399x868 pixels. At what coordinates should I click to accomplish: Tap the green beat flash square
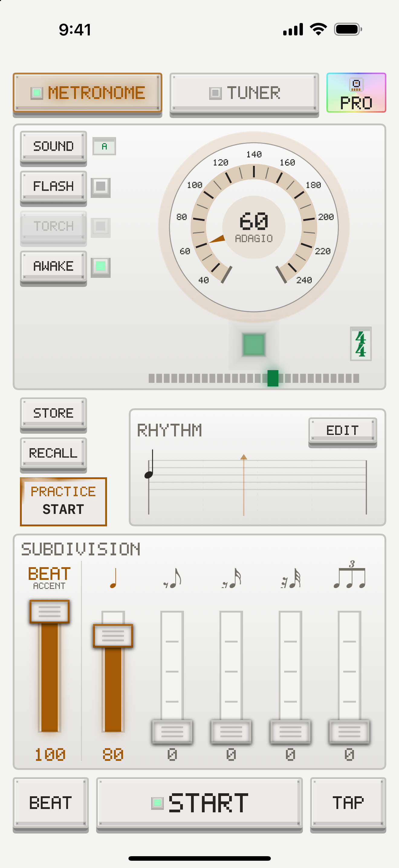(254, 344)
